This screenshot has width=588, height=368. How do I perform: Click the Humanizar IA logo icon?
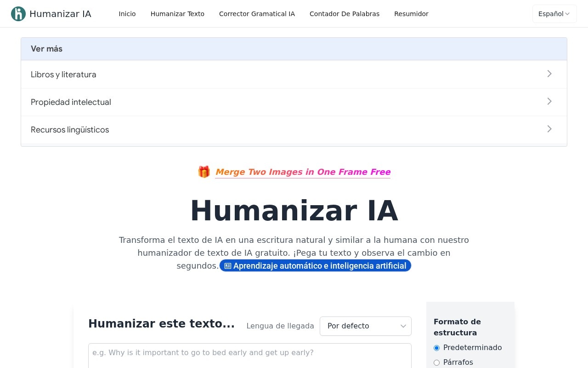pos(18,14)
